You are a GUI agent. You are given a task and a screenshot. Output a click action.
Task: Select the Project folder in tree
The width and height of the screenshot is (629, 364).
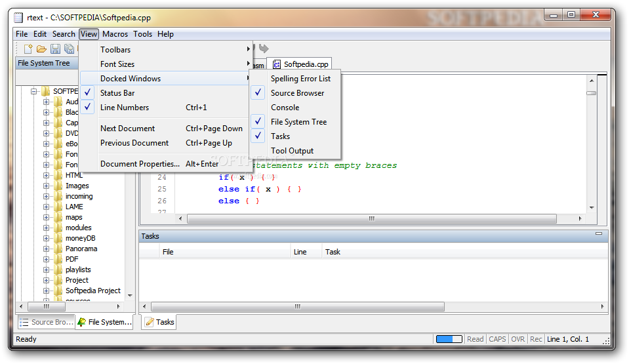click(x=77, y=280)
